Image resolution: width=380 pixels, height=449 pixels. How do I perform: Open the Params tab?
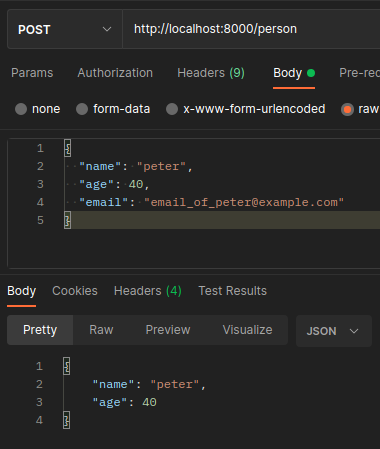[32, 73]
